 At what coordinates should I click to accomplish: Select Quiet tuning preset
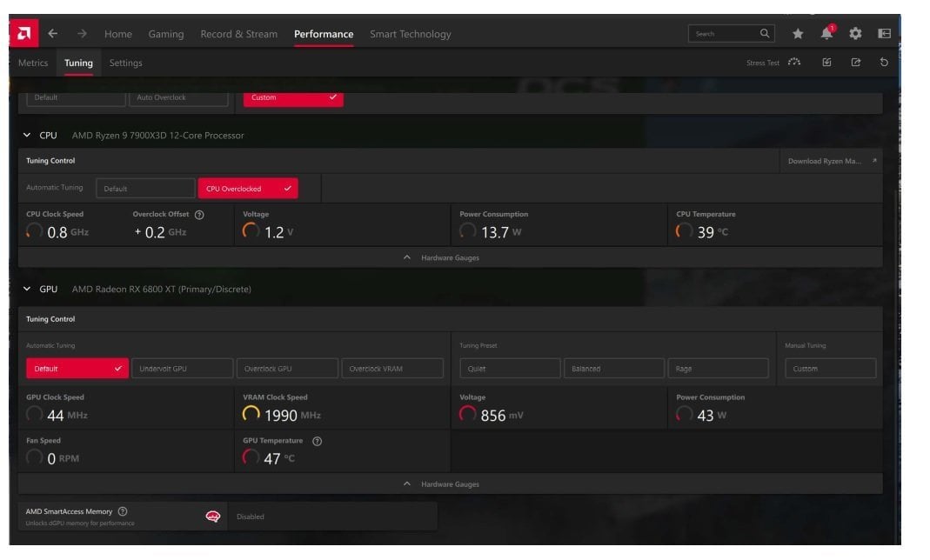(x=510, y=369)
